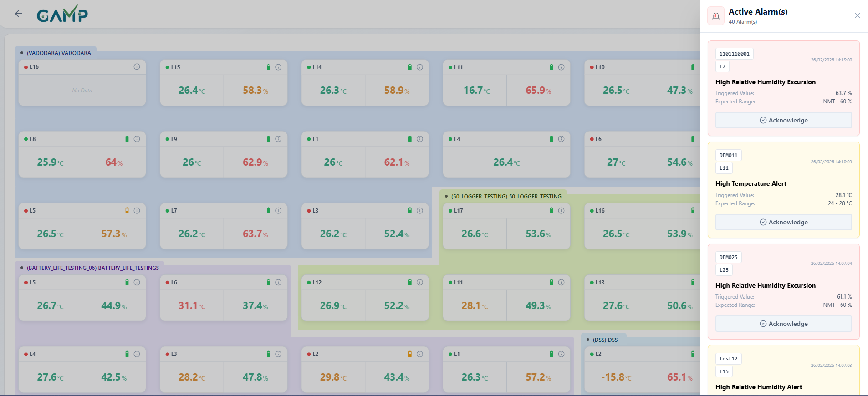
Task: Open info for the L11 card showing -16.7°C
Action: (561, 67)
